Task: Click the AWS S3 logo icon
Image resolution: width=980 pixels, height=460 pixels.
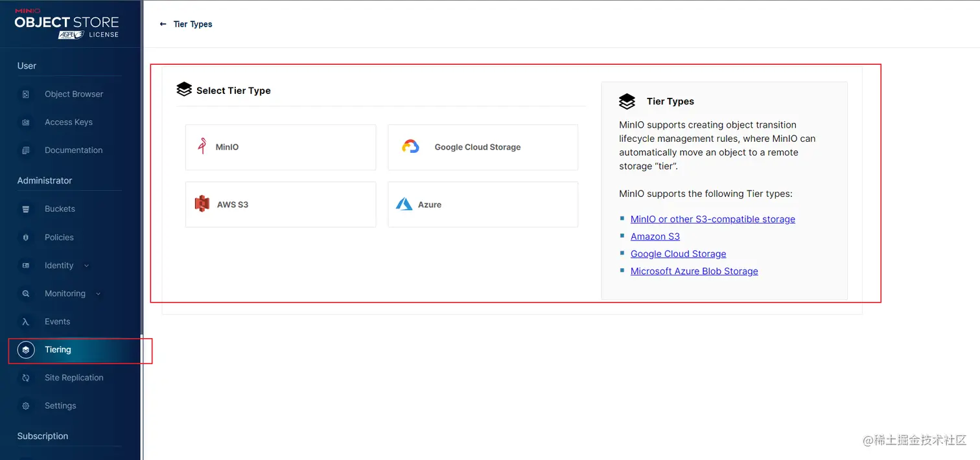Action: pos(202,204)
